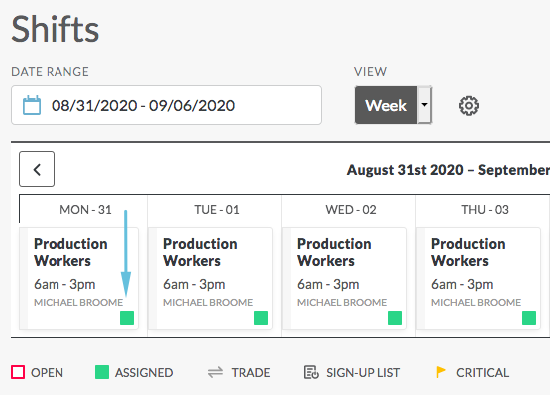Expand the Week view dropdown arrow
550x395 pixels.
(x=424, y=105)
